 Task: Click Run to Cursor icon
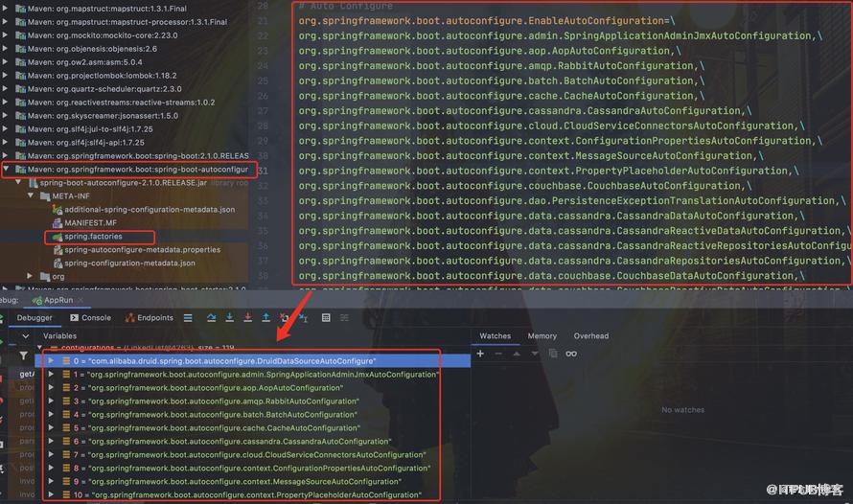[x=303, y=317]
